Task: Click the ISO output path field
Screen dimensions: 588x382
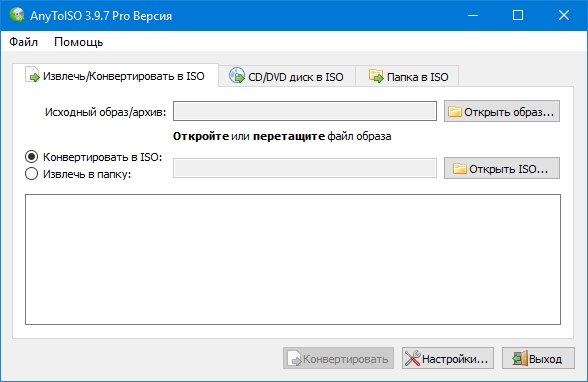Action: 305,168
